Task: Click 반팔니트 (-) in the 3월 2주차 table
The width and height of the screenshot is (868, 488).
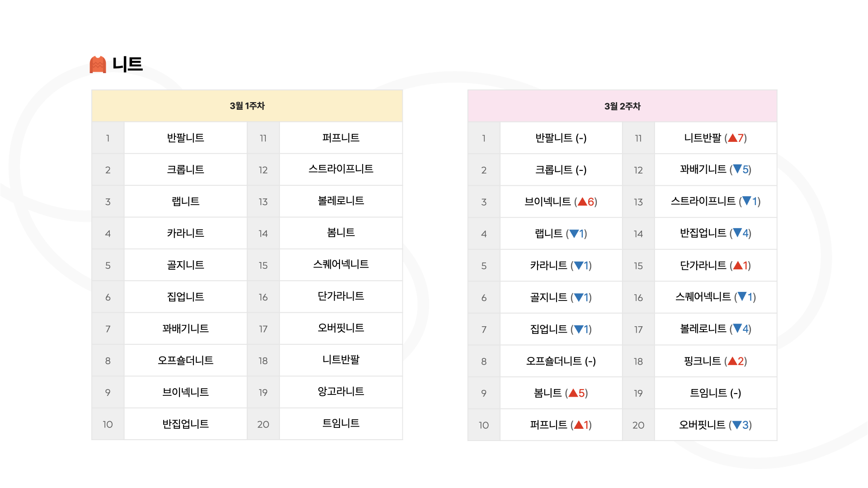Action: [x=561, y=138]
